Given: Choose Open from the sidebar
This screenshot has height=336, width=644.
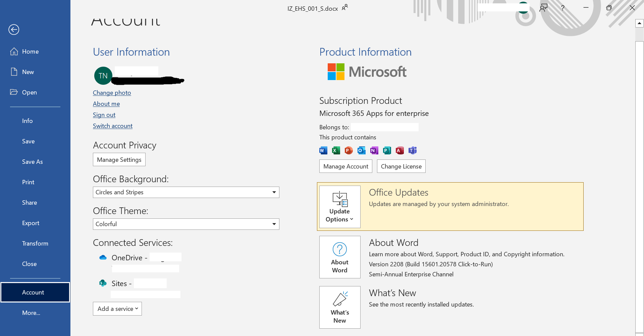Looking at the screenshot, I should [x=35, y=92].
